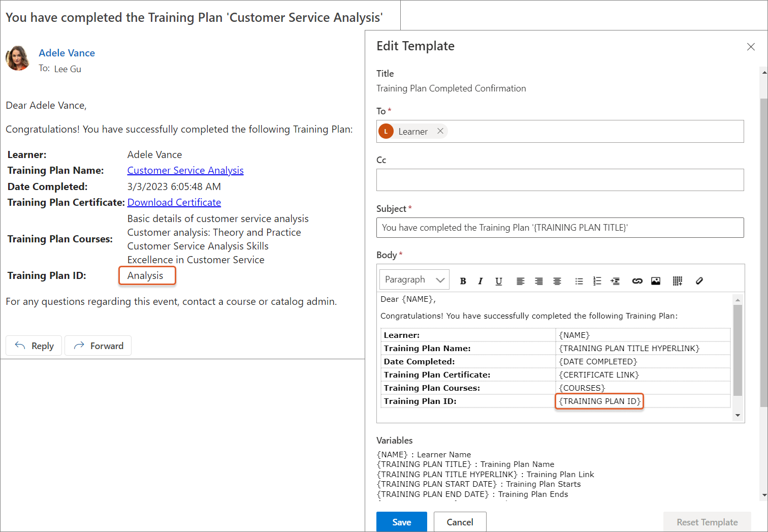Click into the Subject text field
The width and height of the screenshot is (768, 532).
[560, 228]
